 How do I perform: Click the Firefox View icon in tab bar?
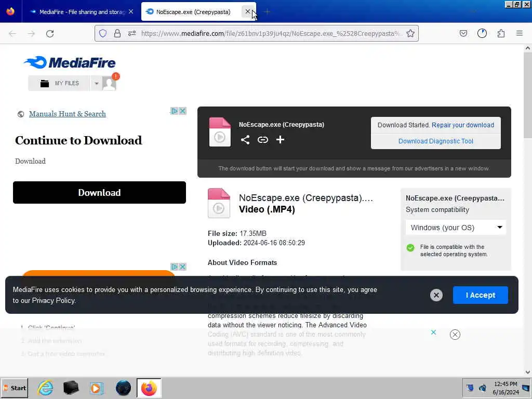[x=10, y=11]
